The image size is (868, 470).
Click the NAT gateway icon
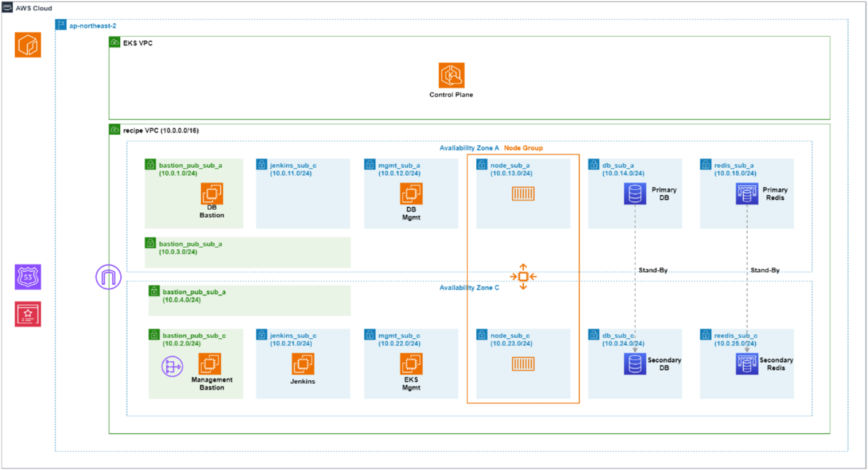[x=172, y=366]
